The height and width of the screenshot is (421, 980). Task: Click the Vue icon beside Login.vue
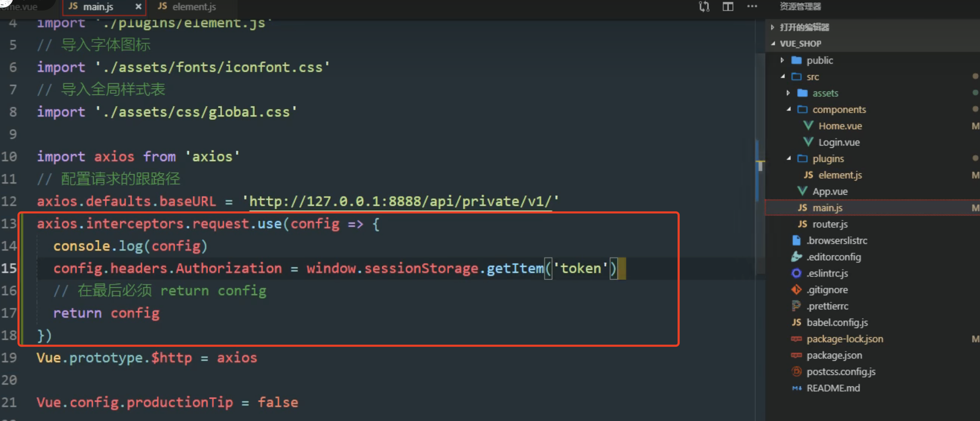tap(808, 142)
